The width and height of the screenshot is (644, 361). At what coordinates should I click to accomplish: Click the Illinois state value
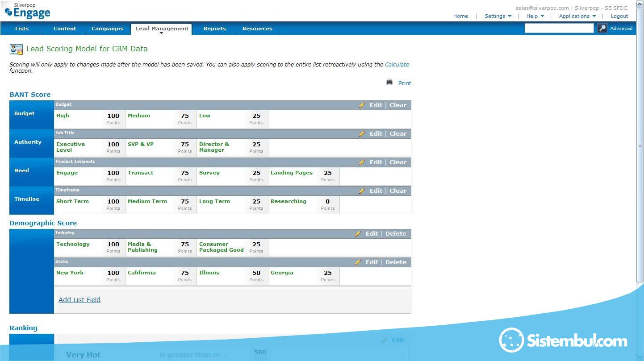point(209,273)
